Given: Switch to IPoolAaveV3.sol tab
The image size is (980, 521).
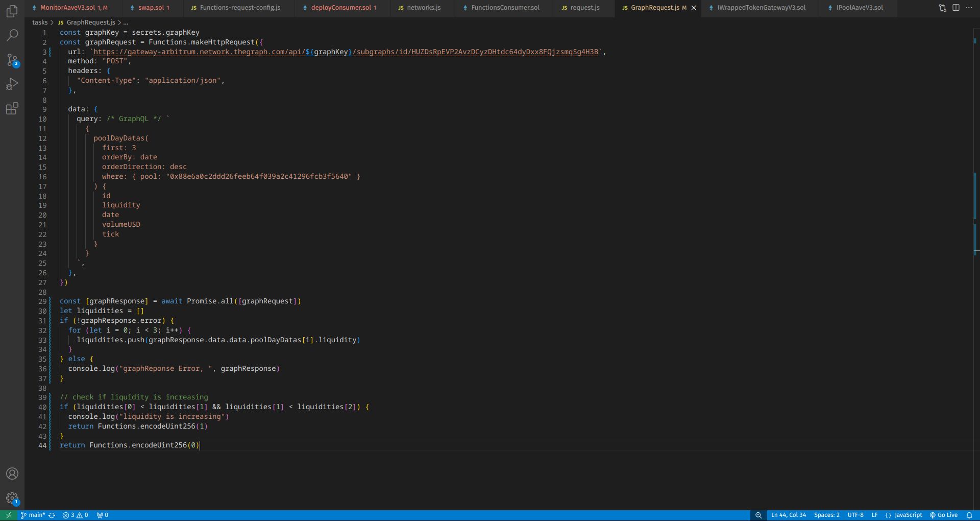Looking at the screenshot, I should 859,8.
